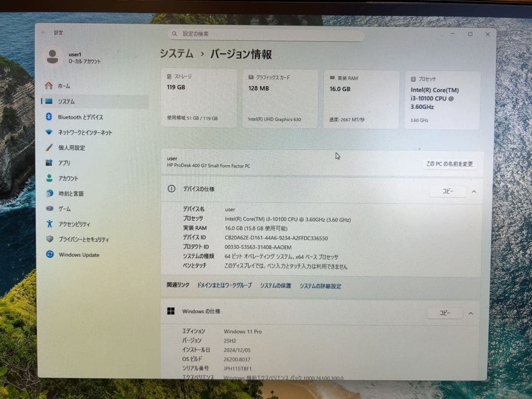
Task: Click the プロセッサ chip icon
Action: (413, 79)
